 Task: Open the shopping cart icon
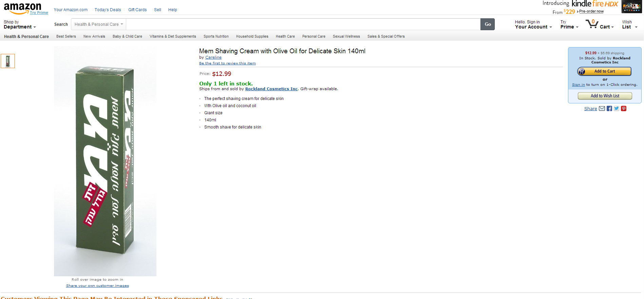point(592,24)
